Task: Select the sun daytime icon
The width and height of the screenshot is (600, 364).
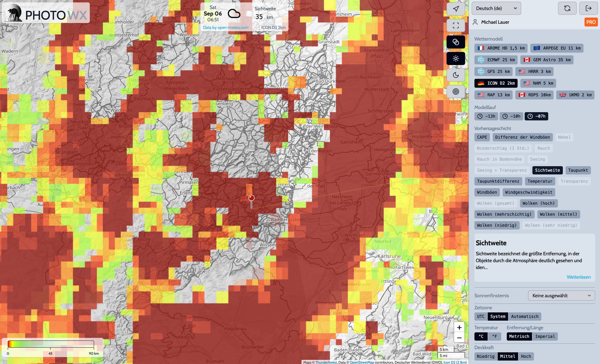Action: (x=456, y=58)
